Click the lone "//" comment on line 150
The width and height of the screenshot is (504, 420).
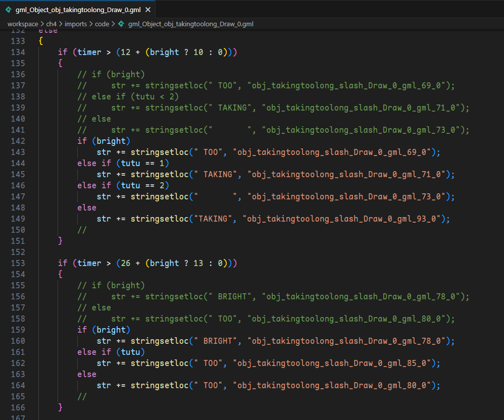coord(82,230)
